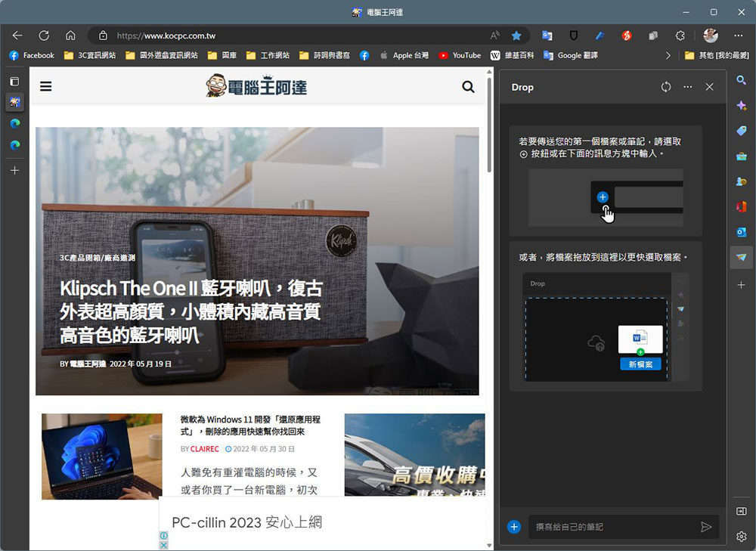Viewport: 756px width, 551px height.
Task: Click the sidebar search magnifier icon
Action: click(x=741, y=80)
